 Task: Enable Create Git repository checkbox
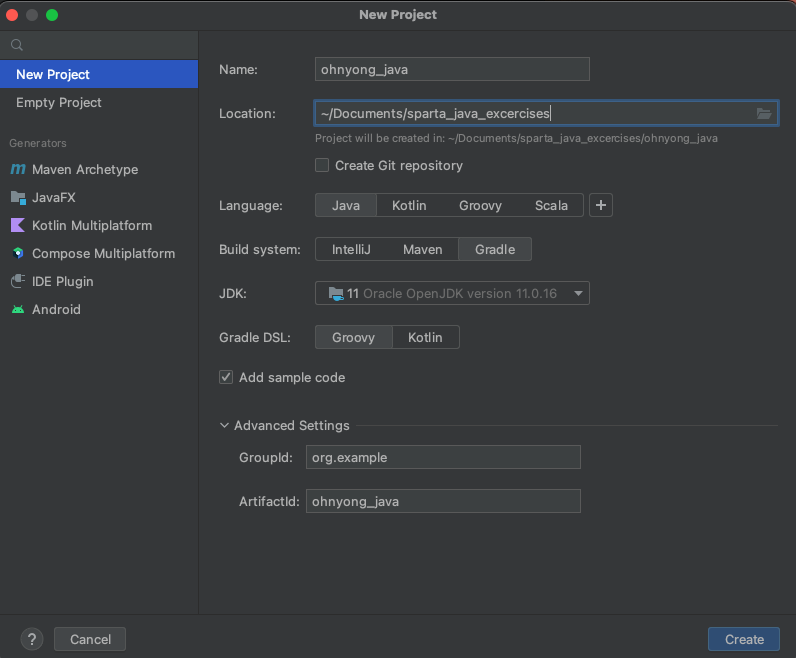coord(322,165)
